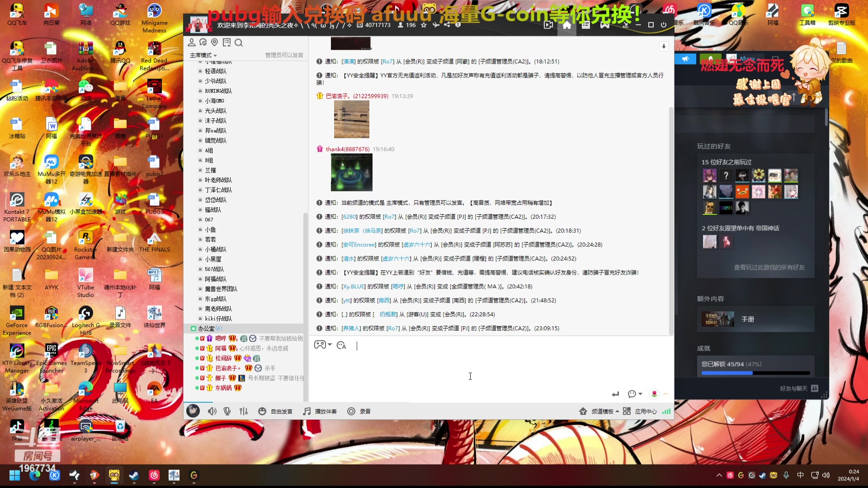Open the video live icon in YY title bar

click(x=548, y=25)
